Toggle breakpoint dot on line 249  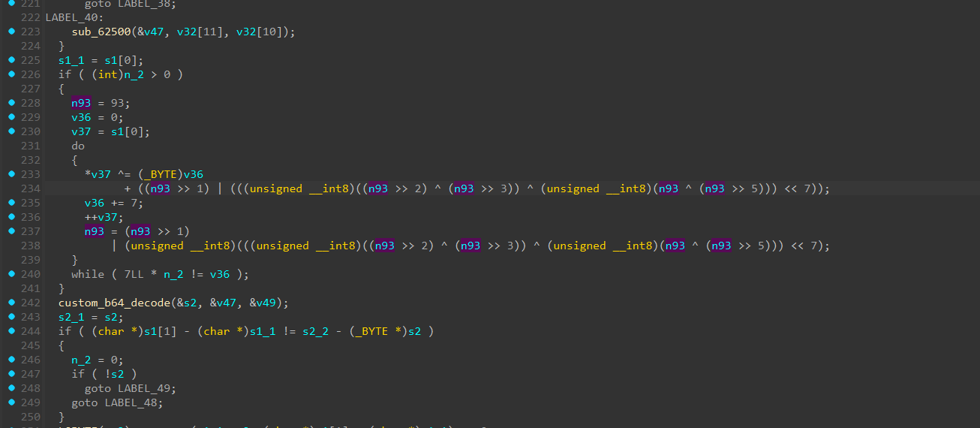(11, 402)
